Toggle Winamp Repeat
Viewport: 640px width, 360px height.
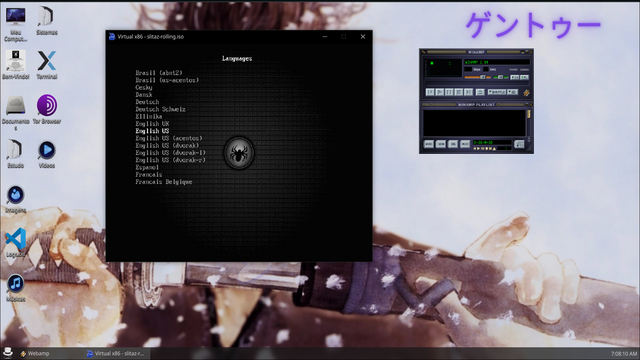[513, 92]
